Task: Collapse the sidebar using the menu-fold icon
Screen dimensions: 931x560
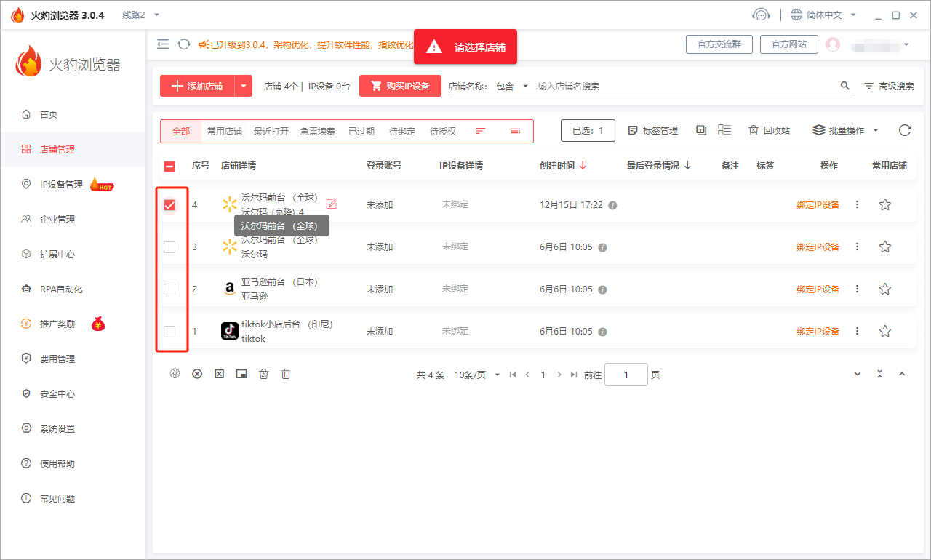Action: tap(163, 44)
